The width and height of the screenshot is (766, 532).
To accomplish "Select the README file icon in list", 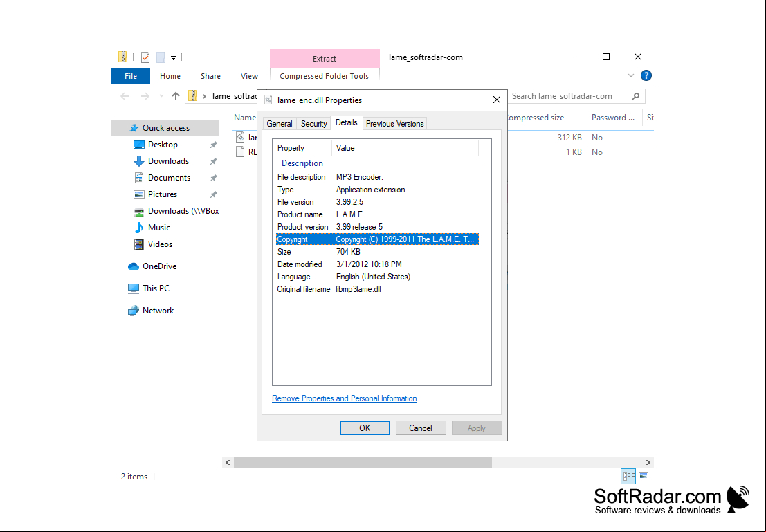I will tap(240, 152).
